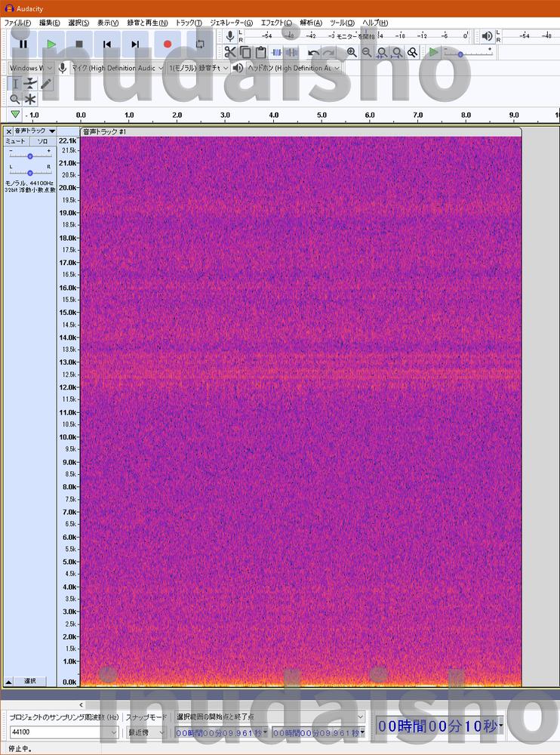The width and height of the screenshot is (560, 755).
Task: Open the 編集(E) menu
Action: (x=50, y=23)
